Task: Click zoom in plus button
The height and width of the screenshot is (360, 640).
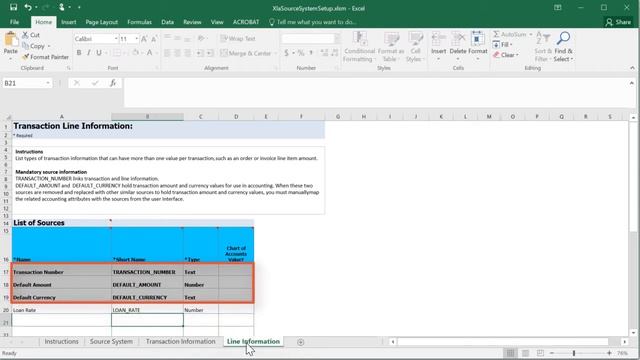Action: (x=609, y=353)
